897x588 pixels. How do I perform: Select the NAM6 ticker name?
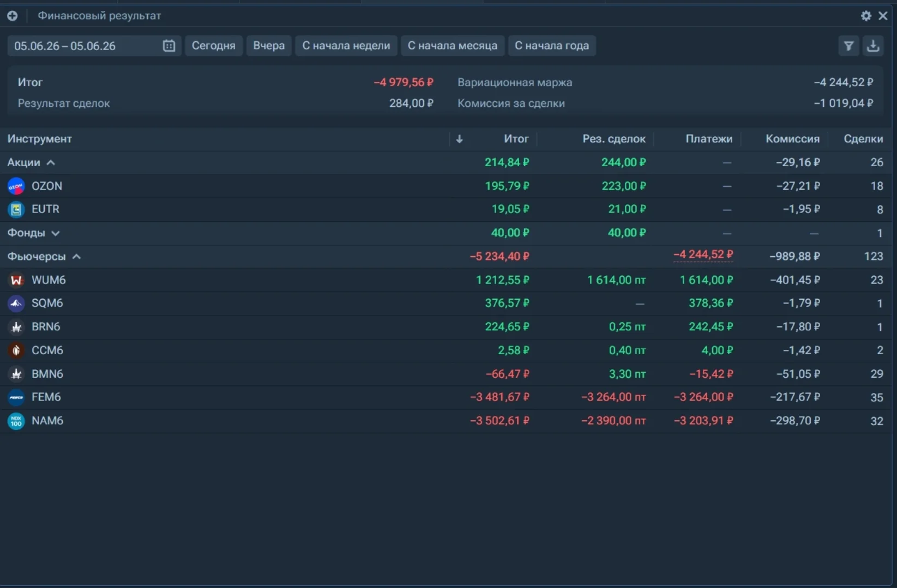47,421
